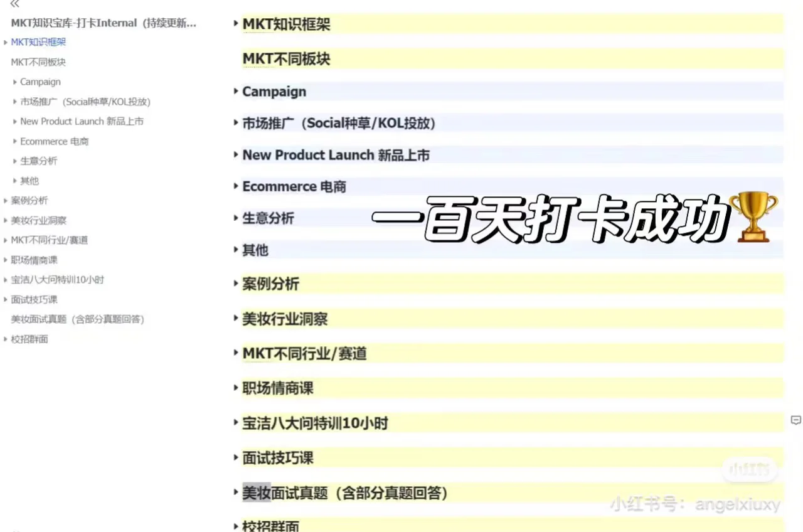Jump to MKT不同板块 in the sidebar
Viewport: 803px width, 532px height.
(38, 62)
